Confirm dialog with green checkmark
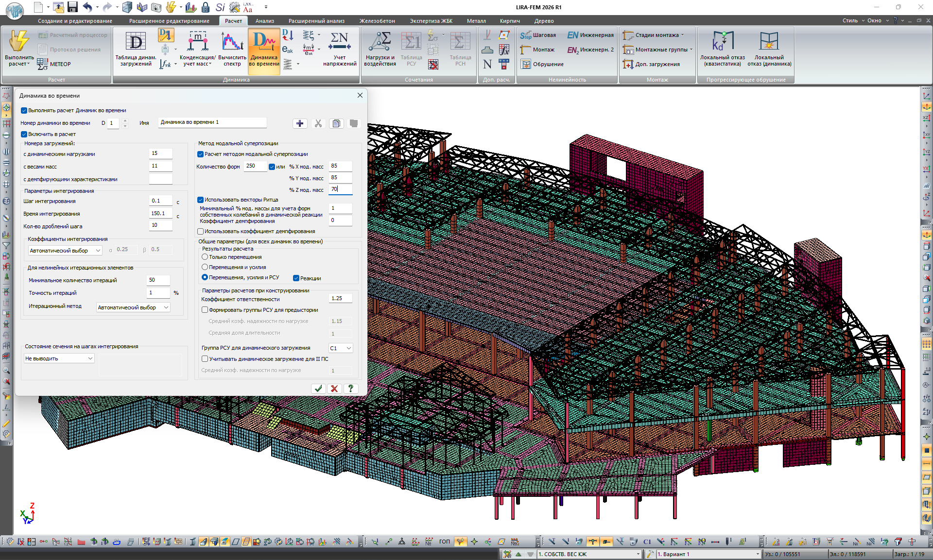 point(318,389)
